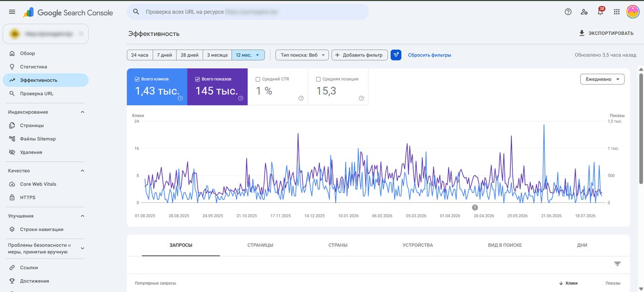Open the Google apps grid
The image size is (644, 292).
click(x=617, y=12)
